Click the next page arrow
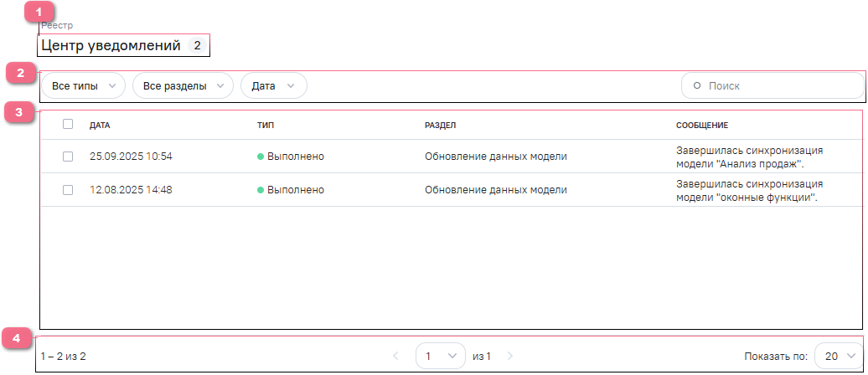 510,357
